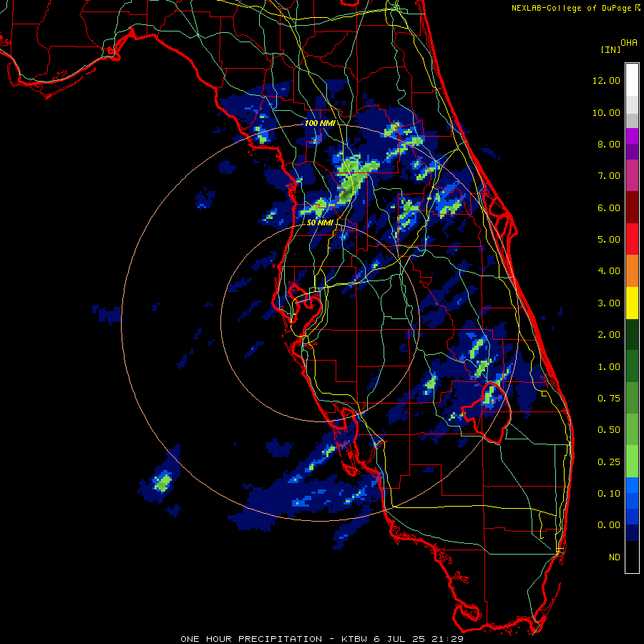Select the 3.00 legend value
644x644 pixels.
click(608, 303)
